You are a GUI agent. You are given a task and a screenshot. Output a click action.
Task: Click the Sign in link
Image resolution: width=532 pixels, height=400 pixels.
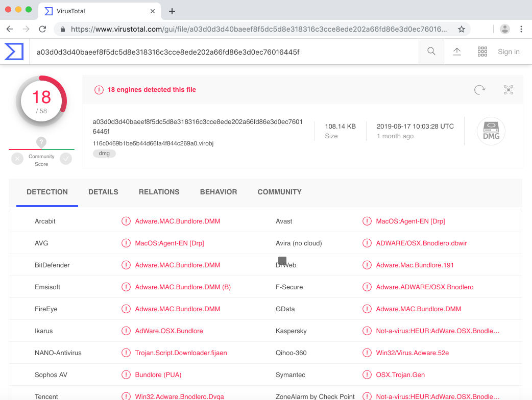(509, 51)
